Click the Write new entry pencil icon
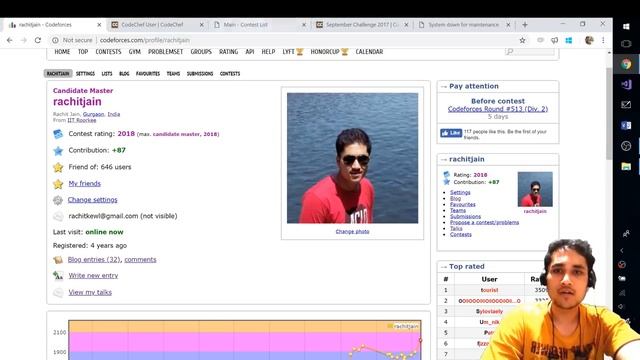The image size is (640, 360). 58,276
